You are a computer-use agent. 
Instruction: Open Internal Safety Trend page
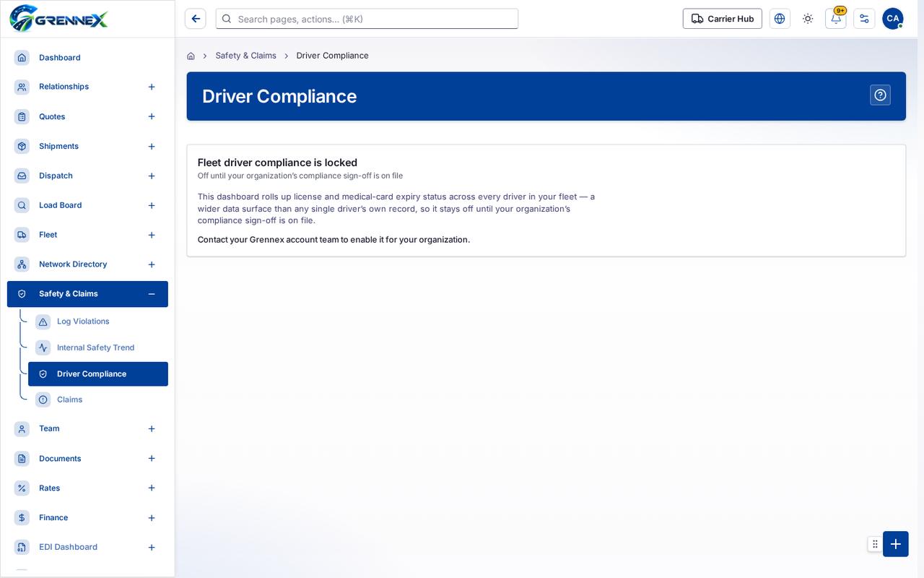pyautogui.click(x=95, y=348)
